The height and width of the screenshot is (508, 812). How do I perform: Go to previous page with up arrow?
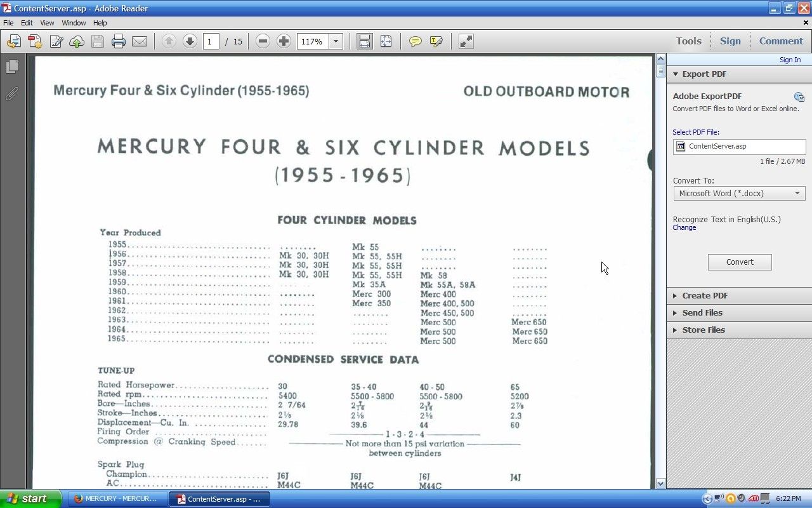click(x=169, y=41)
